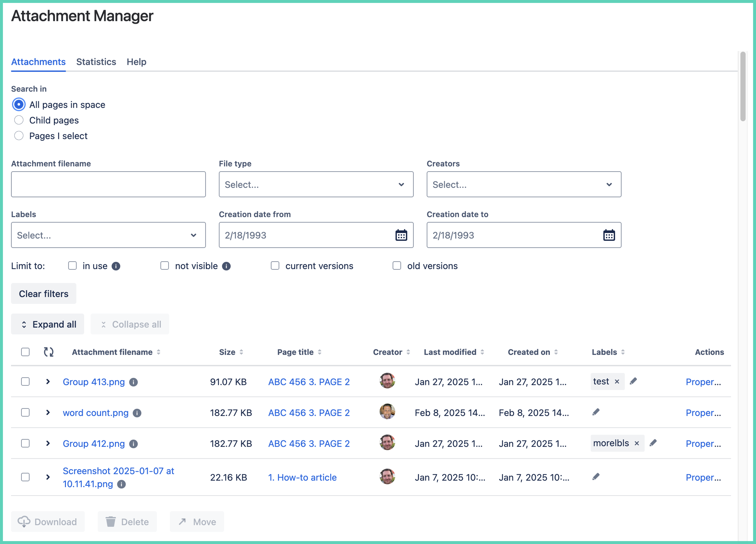Open the Creators dropdown
Viewport: 756px width, 544px height.
tap(523, 185)
